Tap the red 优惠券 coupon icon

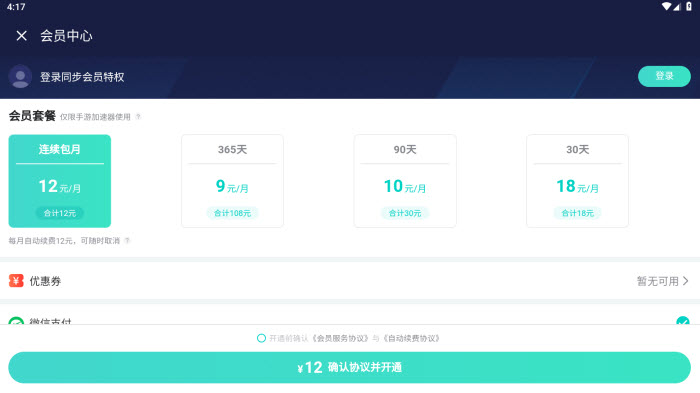point(16,280)
